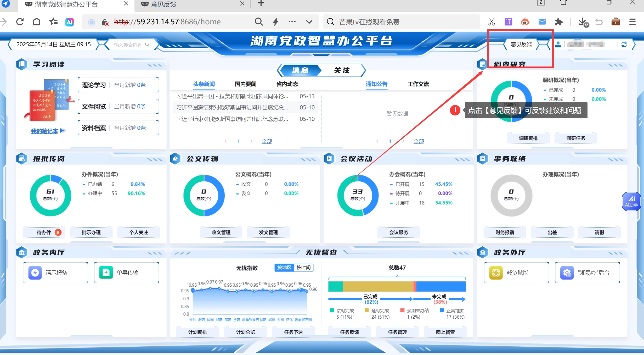Viewport: 644px width, 355px height.
Task: Open the 减负赋能 yellow icon tile
Action: (x=496, y=273)
